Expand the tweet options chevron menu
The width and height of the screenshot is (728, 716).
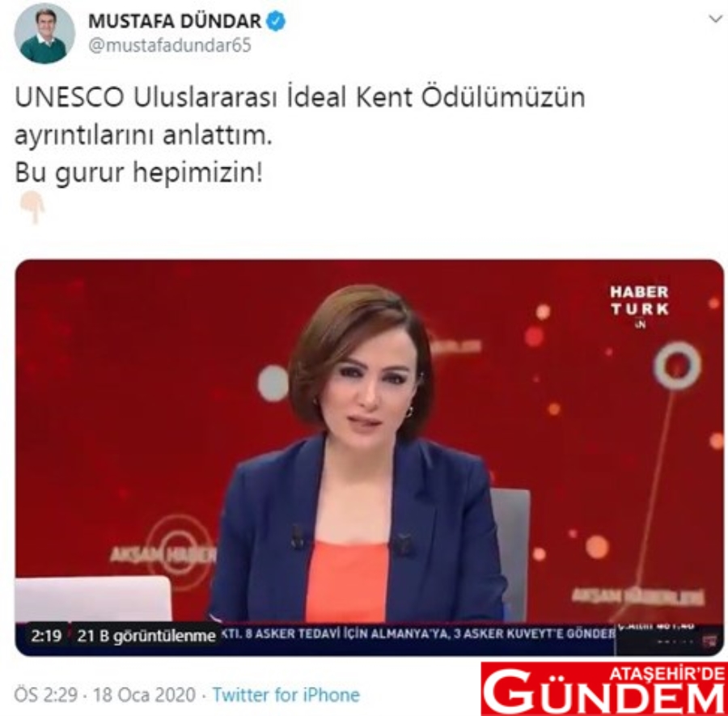pyautogui.click(x=716, y=19)
